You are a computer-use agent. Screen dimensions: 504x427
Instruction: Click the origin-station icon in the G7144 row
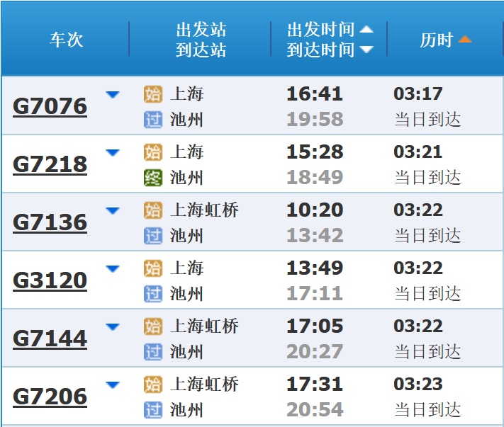click(152, 326)
